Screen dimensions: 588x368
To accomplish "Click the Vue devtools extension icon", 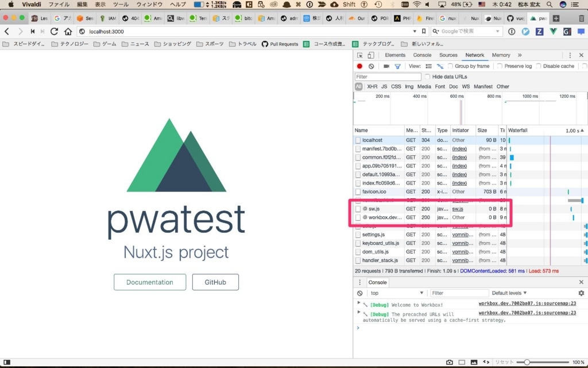I will [553, 32].
